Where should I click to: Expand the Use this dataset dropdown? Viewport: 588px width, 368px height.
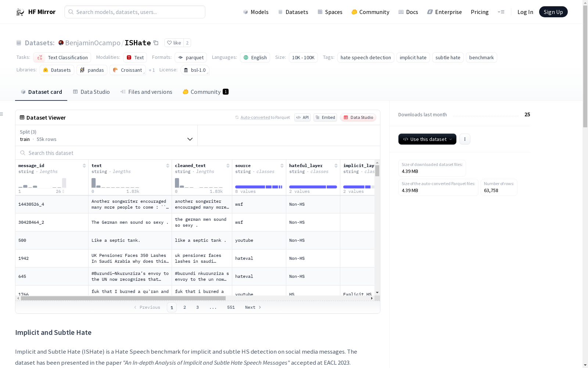427,139
